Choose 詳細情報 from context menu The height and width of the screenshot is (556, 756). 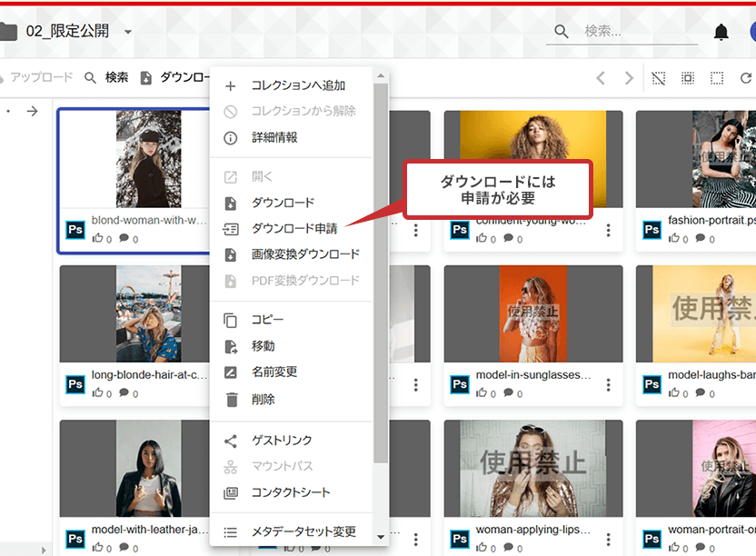pyautogui.click(x=291, y=138)
